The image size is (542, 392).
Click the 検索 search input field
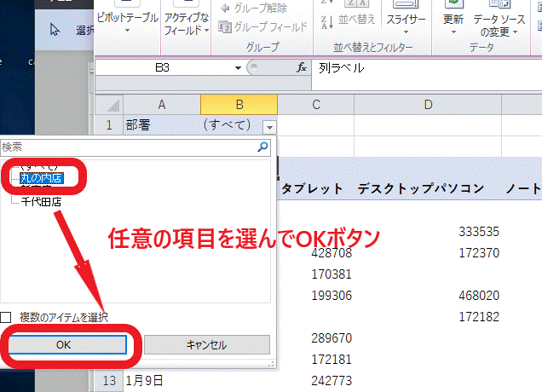coord(128,147)
